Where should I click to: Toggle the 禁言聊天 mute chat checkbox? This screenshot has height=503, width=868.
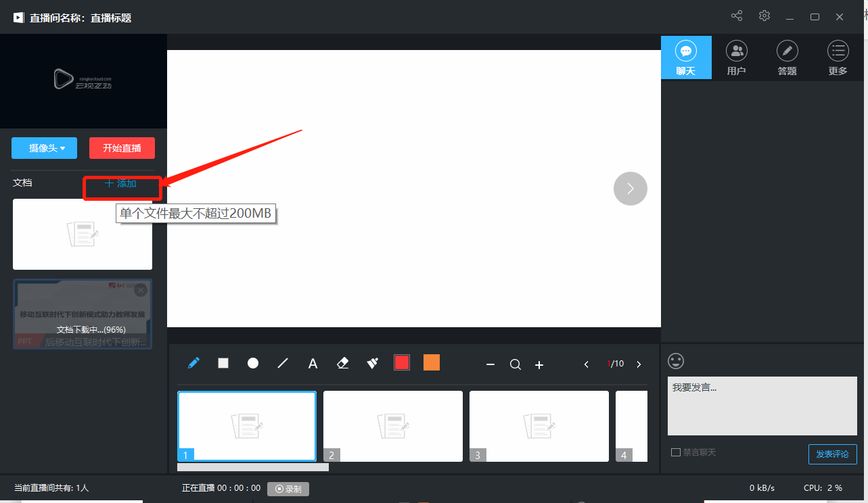click(676, 452)
